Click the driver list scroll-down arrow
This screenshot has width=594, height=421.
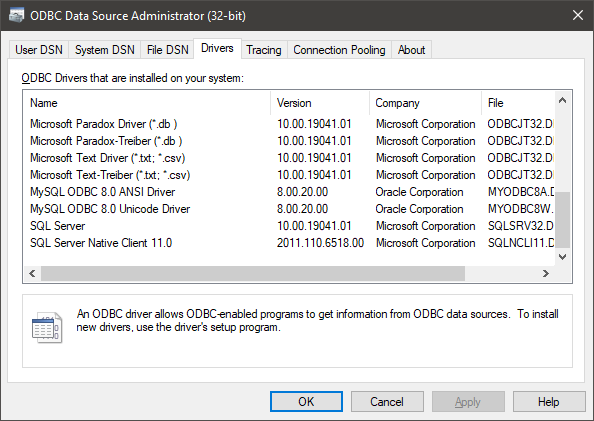click(563, 257)
